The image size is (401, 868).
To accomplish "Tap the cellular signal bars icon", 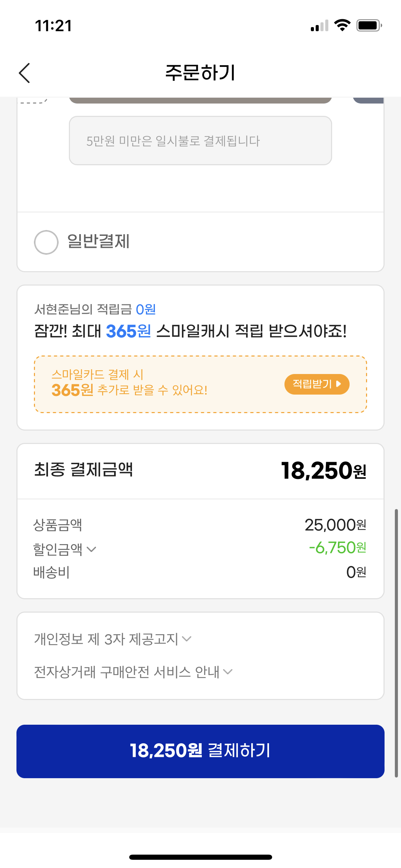I will [x=319, y=26].
